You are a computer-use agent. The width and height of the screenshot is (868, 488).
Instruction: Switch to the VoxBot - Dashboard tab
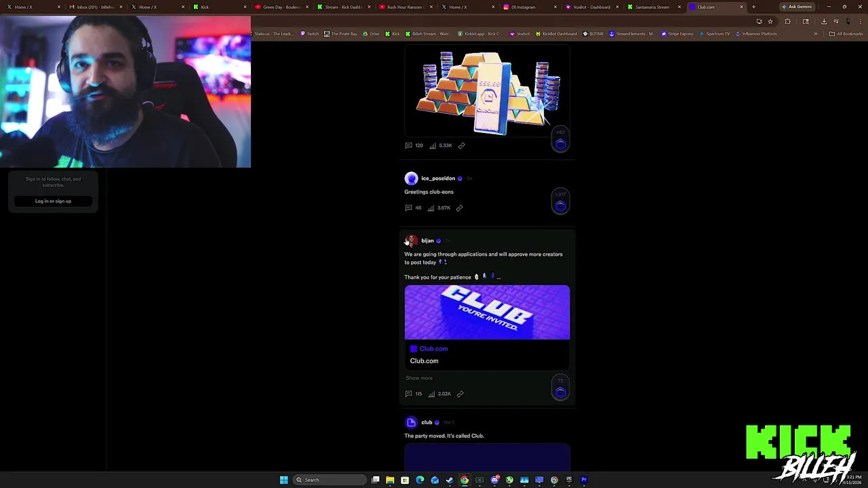click(593, 7)
